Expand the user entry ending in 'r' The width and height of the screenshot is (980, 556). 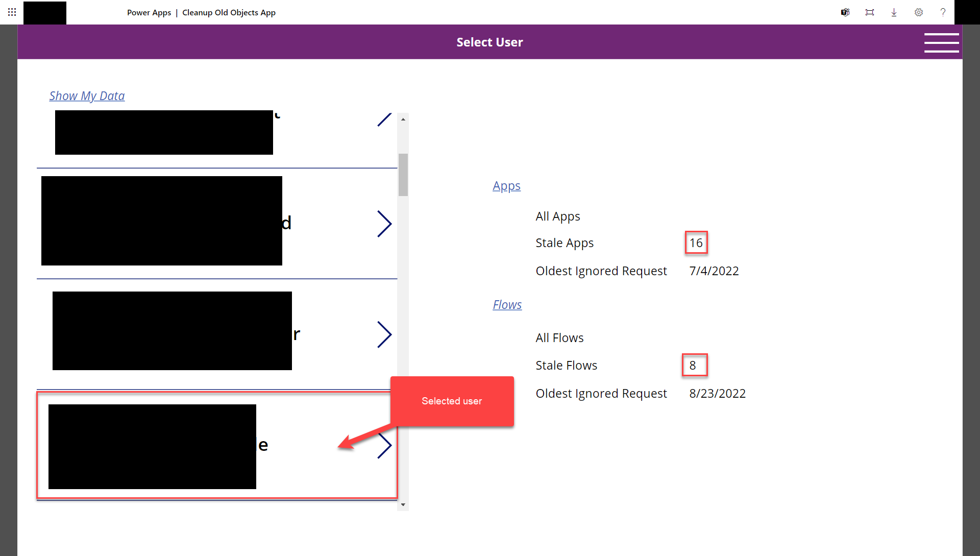point(384,334)
